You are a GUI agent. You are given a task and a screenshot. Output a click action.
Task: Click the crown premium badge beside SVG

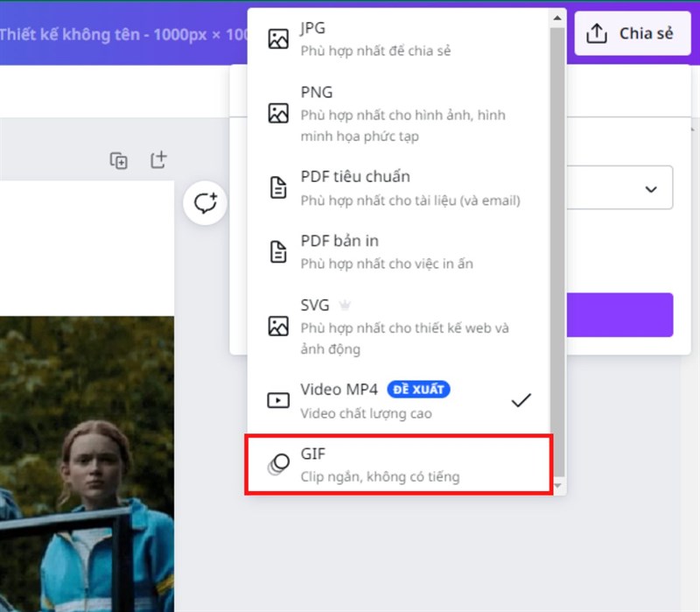coord(346,304)
